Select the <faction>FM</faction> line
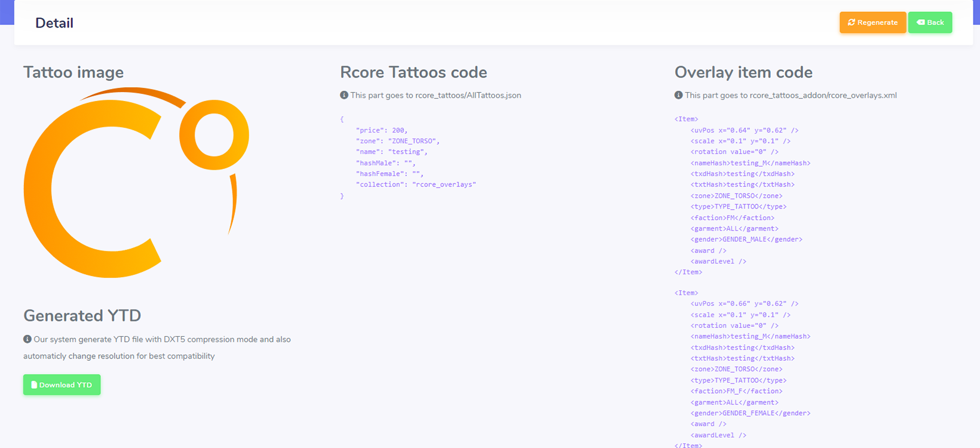This screenshot has height=448, width=980. (733, 217)
